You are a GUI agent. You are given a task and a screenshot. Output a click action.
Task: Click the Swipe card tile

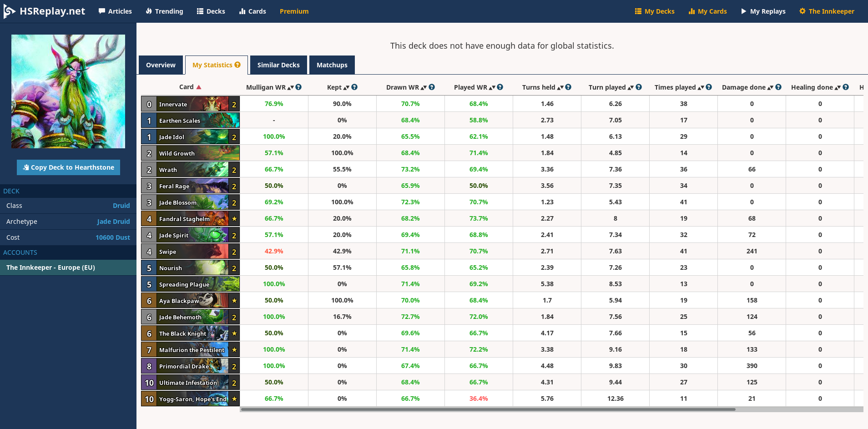click(x=190, y=252)
